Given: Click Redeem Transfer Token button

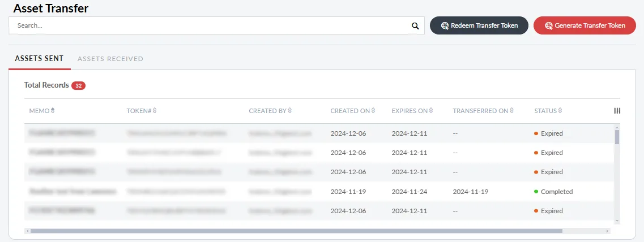Looking at the screenshot, I should (x=479, y=25).
